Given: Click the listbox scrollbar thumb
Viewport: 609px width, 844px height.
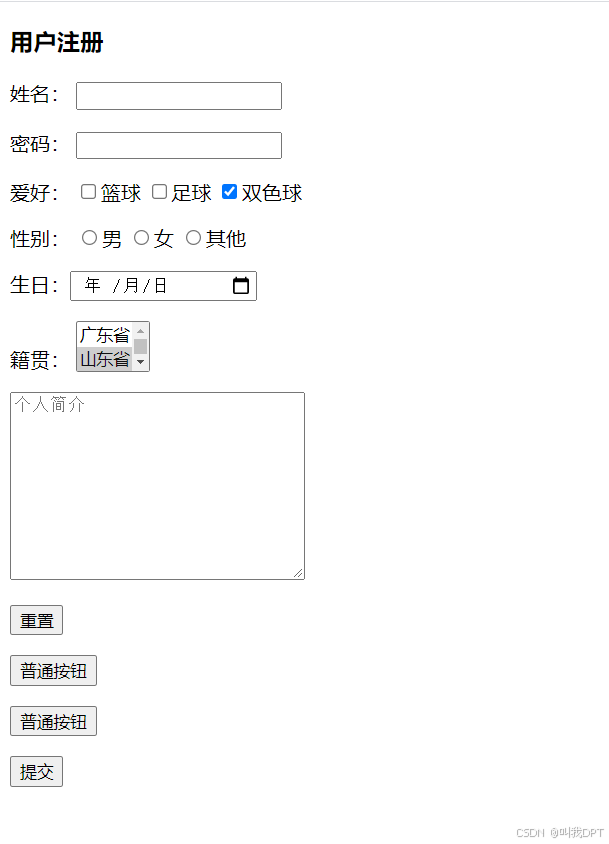Looking at the screenshot, I should (141, 346).
